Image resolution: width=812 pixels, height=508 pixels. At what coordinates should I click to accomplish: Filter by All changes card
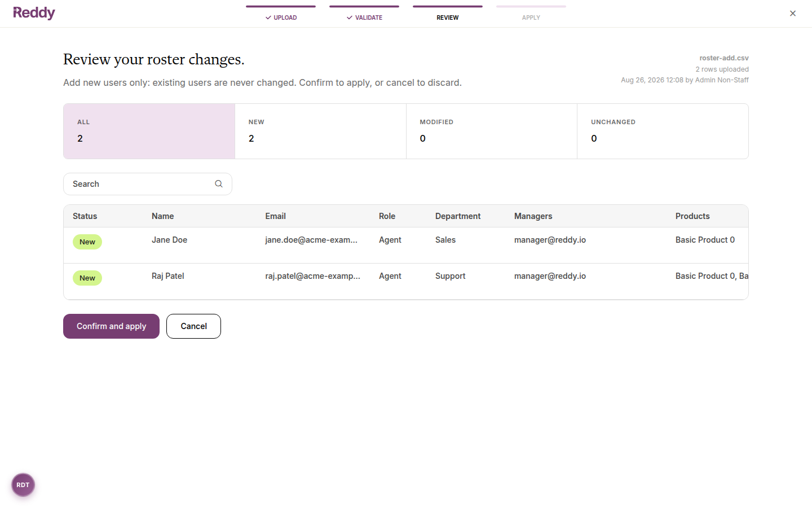pos(149,131)
